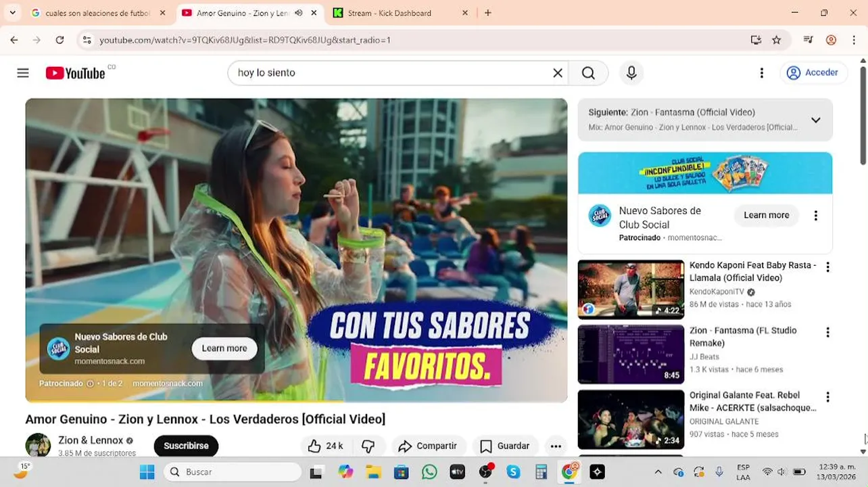
Task: Switch to the Stream - Kick Dashboard tab
Action: pyautogui.click(x=401, y=13)
